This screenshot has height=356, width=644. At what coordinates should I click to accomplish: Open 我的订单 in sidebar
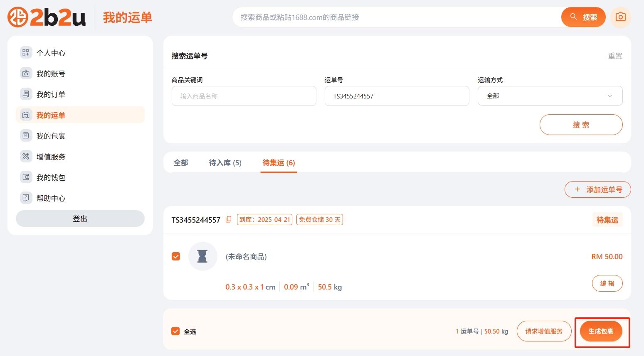51,94
